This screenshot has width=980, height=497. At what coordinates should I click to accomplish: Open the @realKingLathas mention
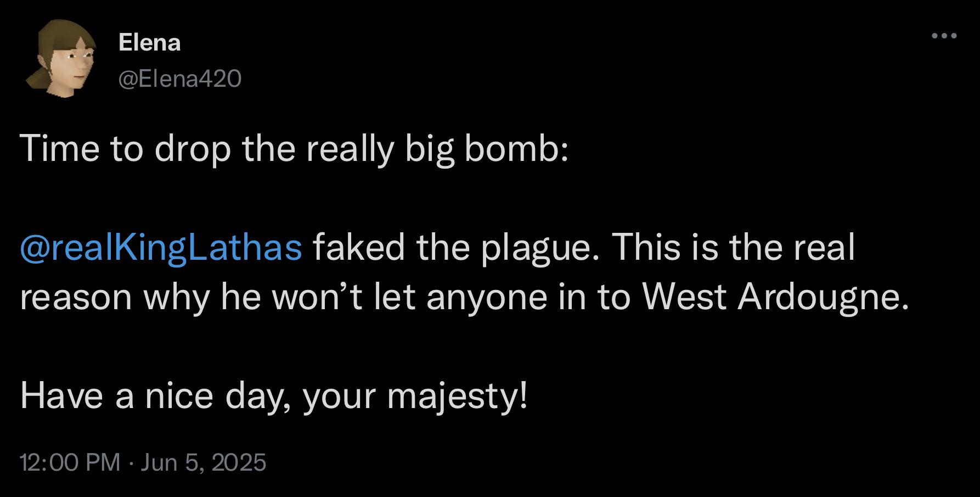(x=161, y=248)
